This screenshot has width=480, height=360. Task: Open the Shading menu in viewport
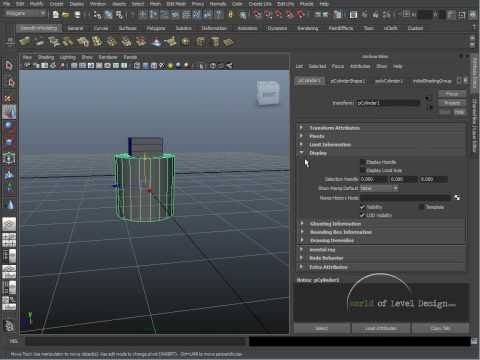(46, 57)
